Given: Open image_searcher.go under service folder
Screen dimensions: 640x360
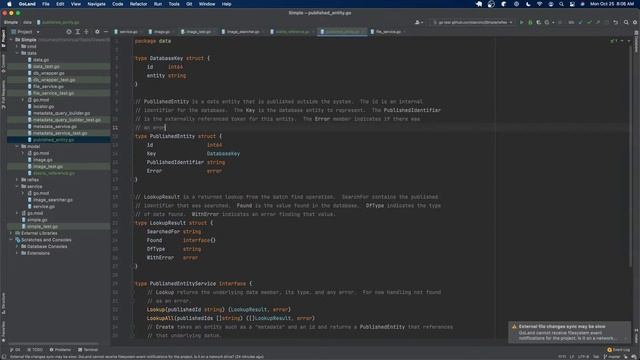Looking at the screenshot, I should (53, 200).
